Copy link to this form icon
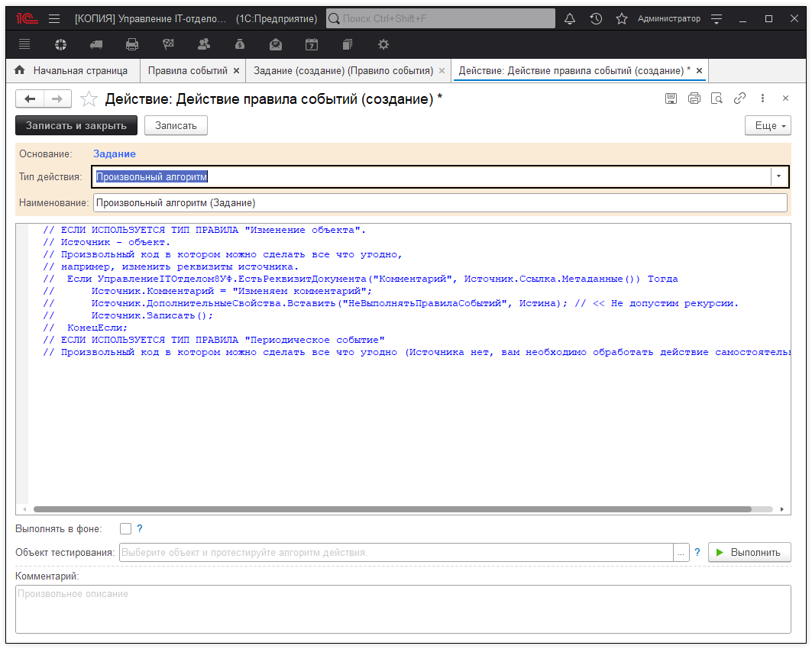812x649 pixels. (739, 98)
